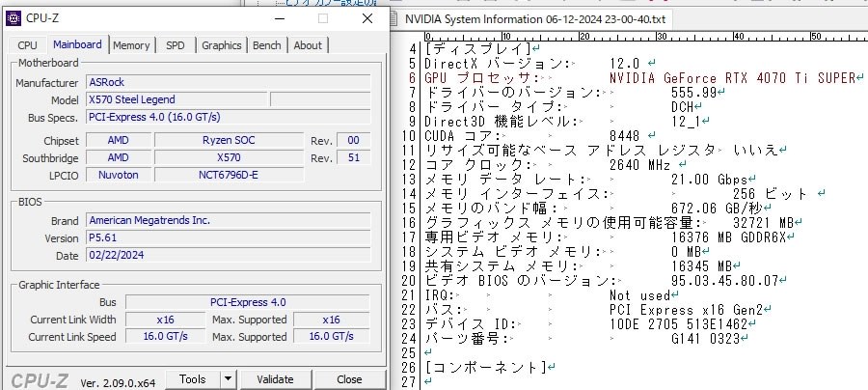Select the Mainboard tab
The image size is (868, 390).
[77, 44]
